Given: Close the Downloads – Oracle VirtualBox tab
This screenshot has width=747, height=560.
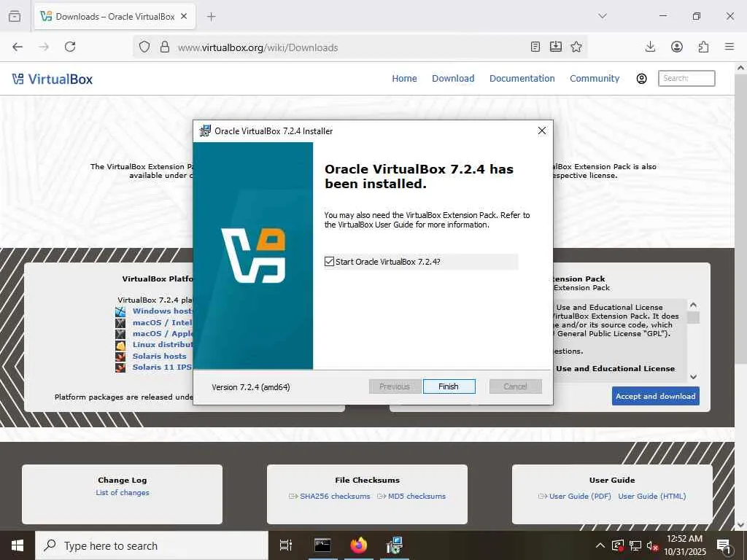Looking at the screenshot, I should pos(185,16).
